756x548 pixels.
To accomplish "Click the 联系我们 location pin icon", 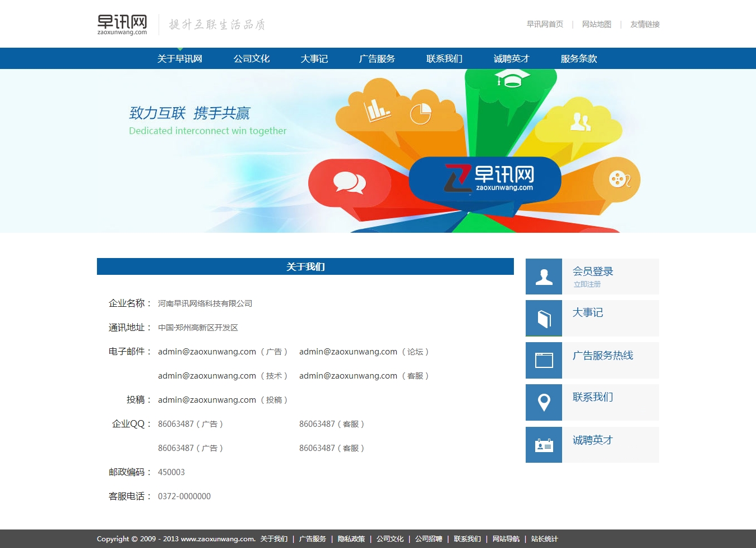I will coord(544,402).
